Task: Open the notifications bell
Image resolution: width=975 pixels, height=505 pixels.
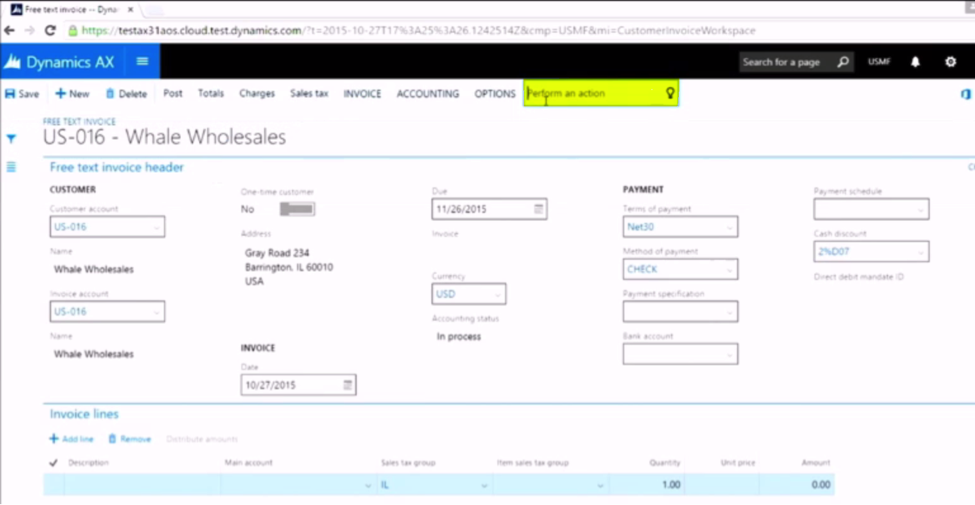Action: tap(915, 62)
